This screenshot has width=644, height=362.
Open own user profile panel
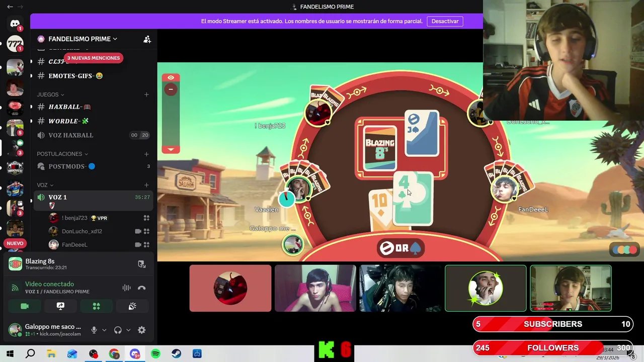coord(45,330)
